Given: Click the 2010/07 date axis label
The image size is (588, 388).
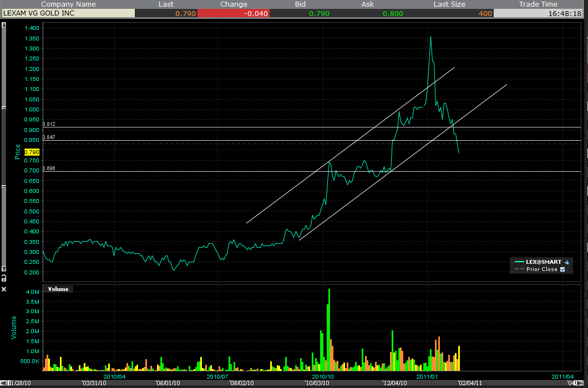Looking at the screenshot, I should [217, 376].
